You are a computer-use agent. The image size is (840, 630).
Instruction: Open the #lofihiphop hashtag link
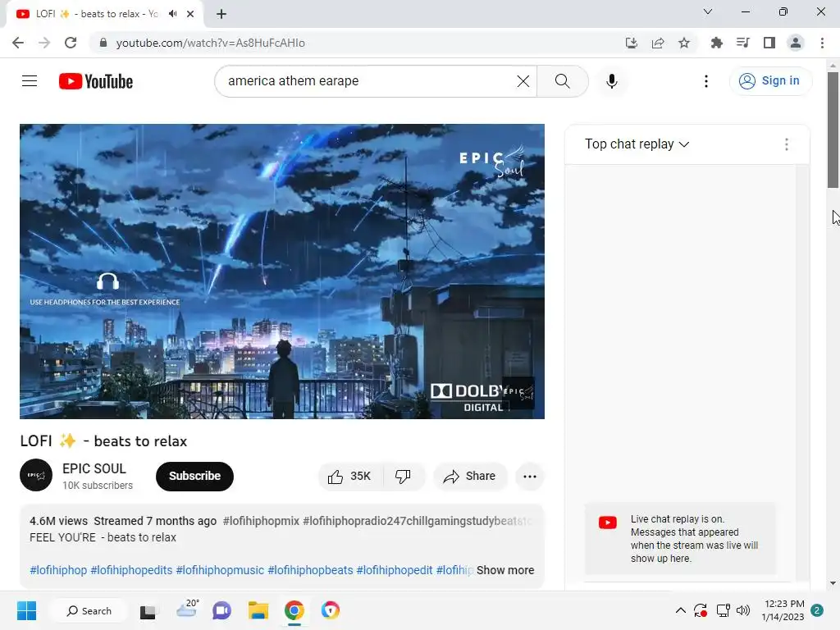(x=58, y=570)
